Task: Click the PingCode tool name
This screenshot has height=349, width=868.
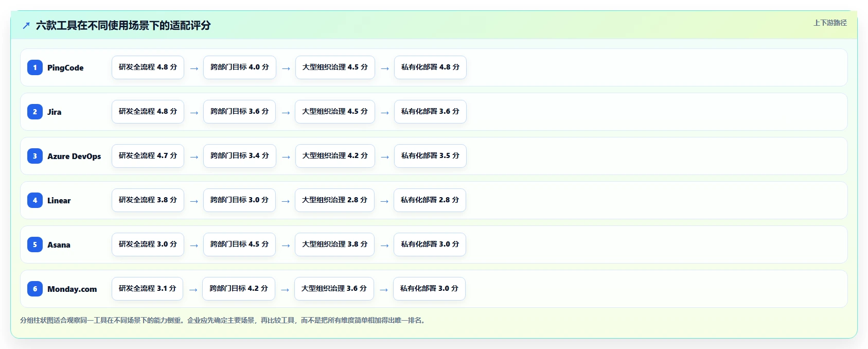Action: coord(65,67)
